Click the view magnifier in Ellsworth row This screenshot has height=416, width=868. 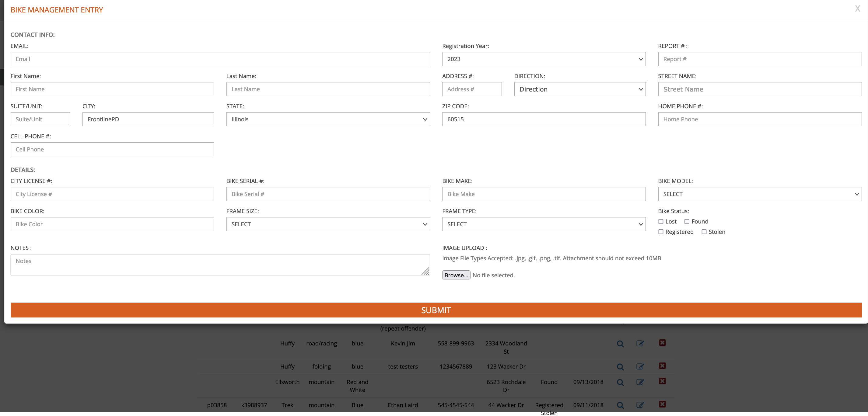(620, 382)
